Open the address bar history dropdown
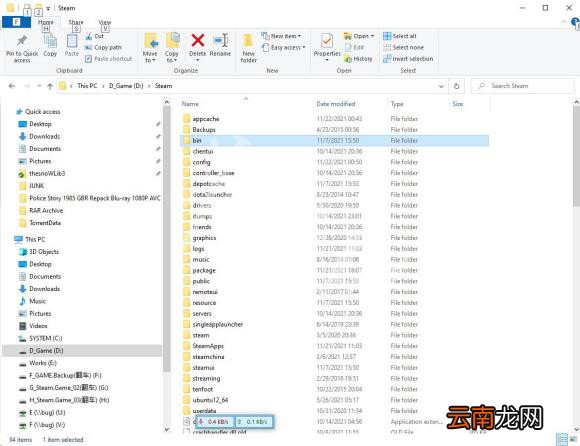This screenshot has height=446, width=580. [x=441, y=86]
